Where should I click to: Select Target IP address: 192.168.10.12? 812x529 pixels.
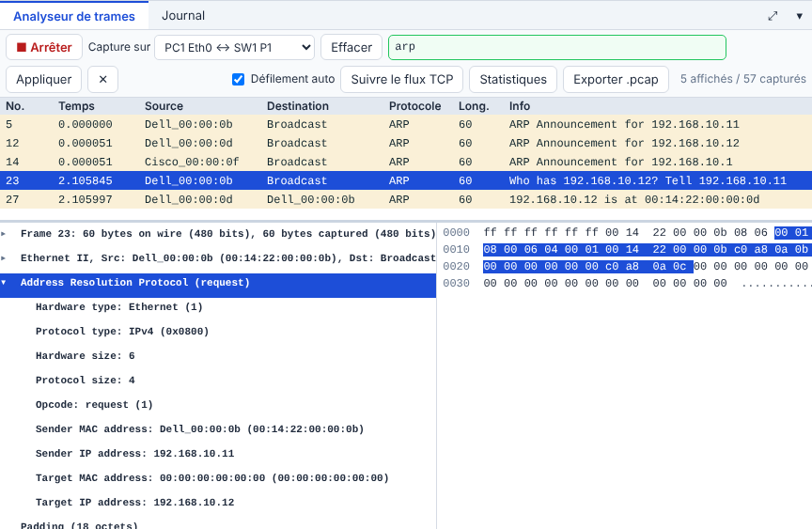[134, 502]
